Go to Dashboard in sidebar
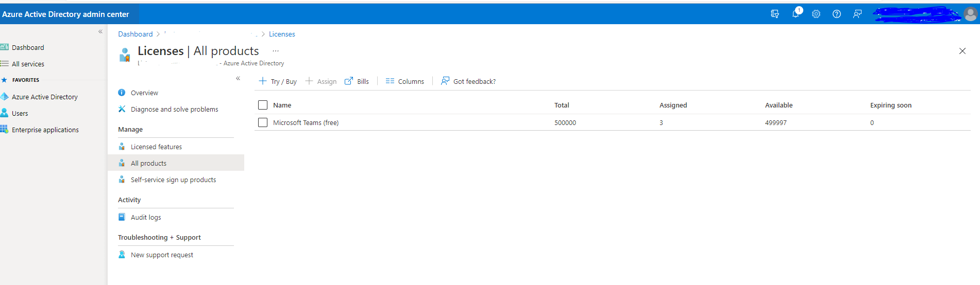The height and width of the screenshot is (285, 980). coord(28,47)
